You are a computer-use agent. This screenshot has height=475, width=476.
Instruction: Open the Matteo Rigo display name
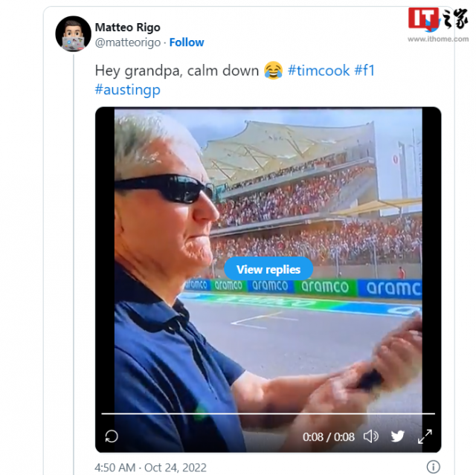tap(127, 28)
